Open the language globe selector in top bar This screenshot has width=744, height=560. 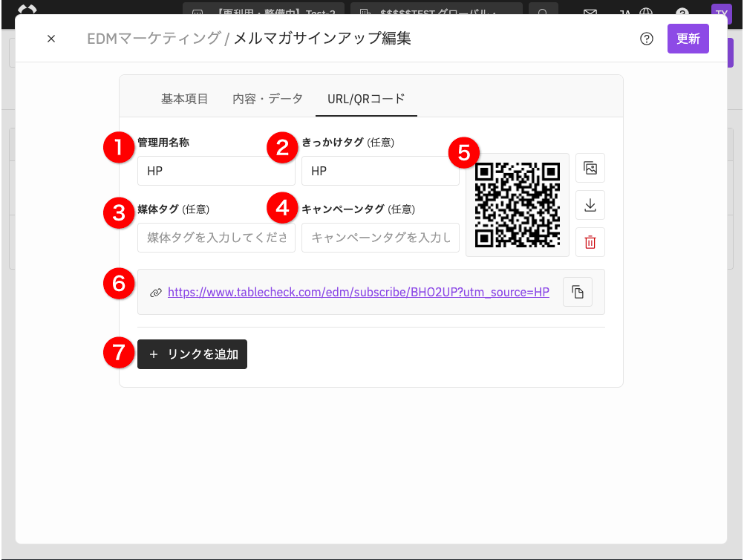[646, 13]
